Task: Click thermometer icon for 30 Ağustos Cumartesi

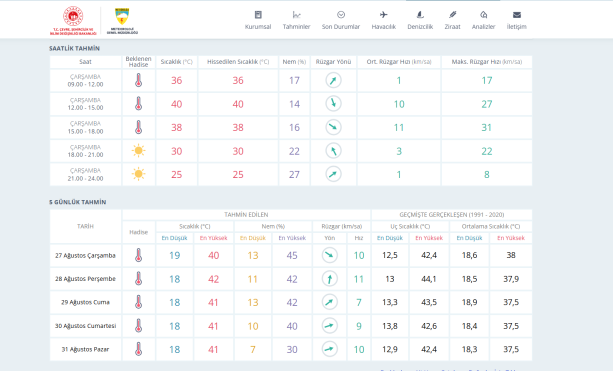Action: 138,326
